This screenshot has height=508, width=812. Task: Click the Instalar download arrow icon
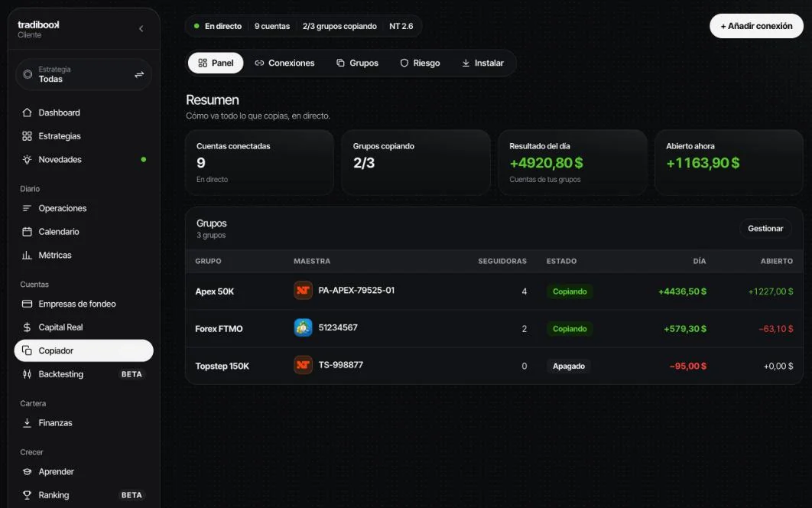[x=466, y=63]
